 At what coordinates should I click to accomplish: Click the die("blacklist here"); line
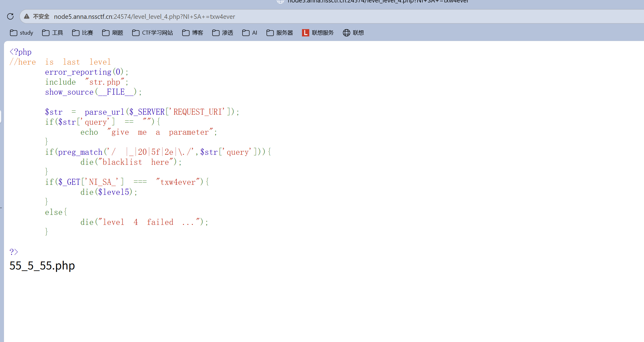[131, 162]
